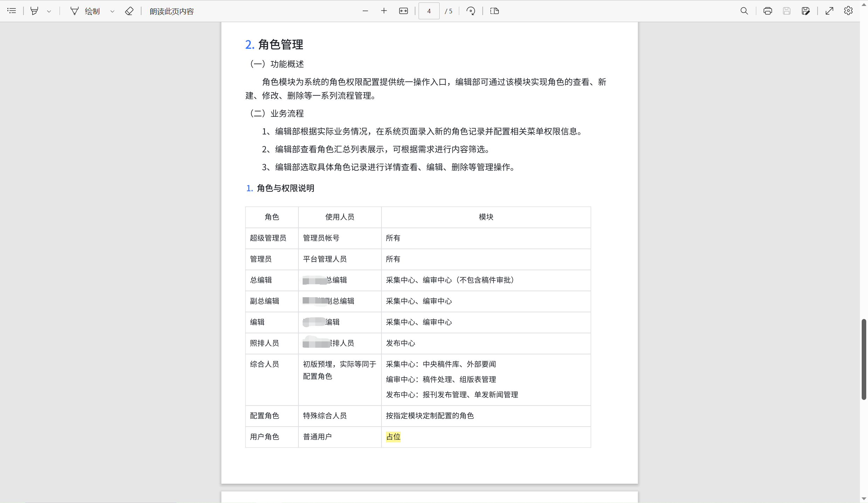Screen dimensions: 868x503
Task: Click the scrollbar down arrow
Action: click(x=864, y=499)
